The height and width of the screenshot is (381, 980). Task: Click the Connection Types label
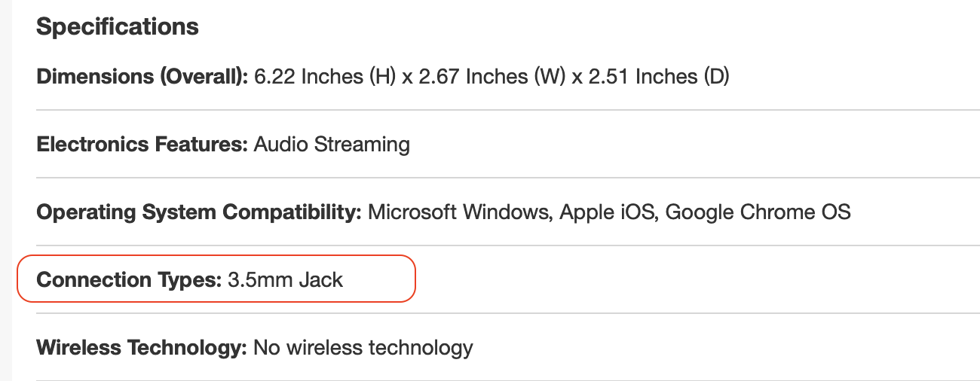pos(128,280)
